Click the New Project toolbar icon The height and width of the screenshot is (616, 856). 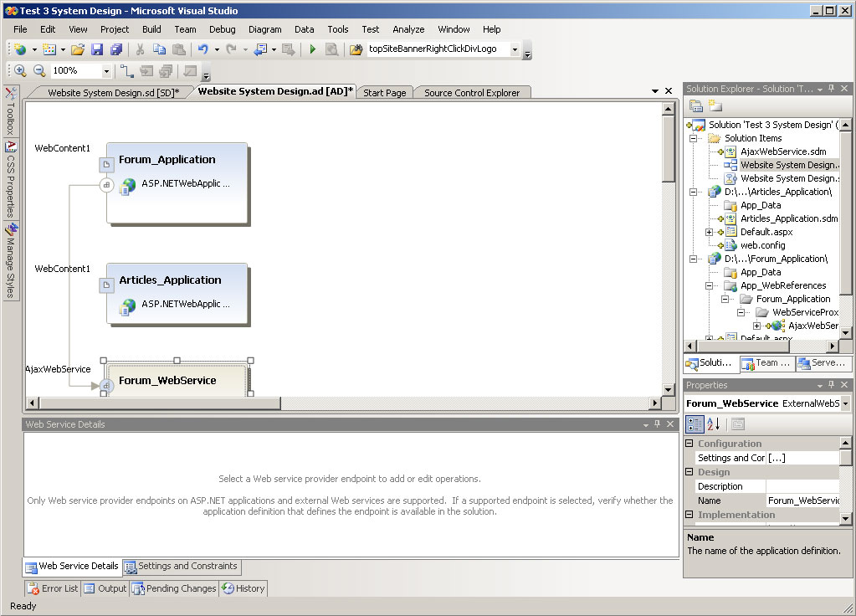pyautogui.click(x=20, y=49)
